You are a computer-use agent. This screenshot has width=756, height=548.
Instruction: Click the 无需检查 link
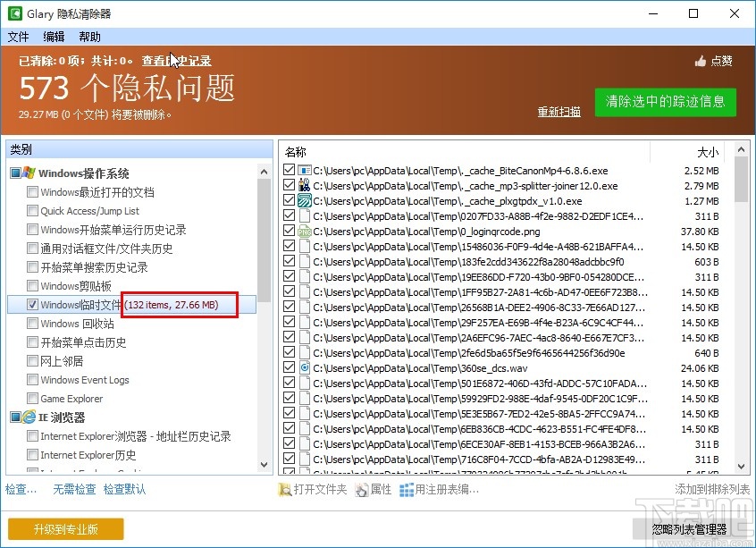click(74, 490)
